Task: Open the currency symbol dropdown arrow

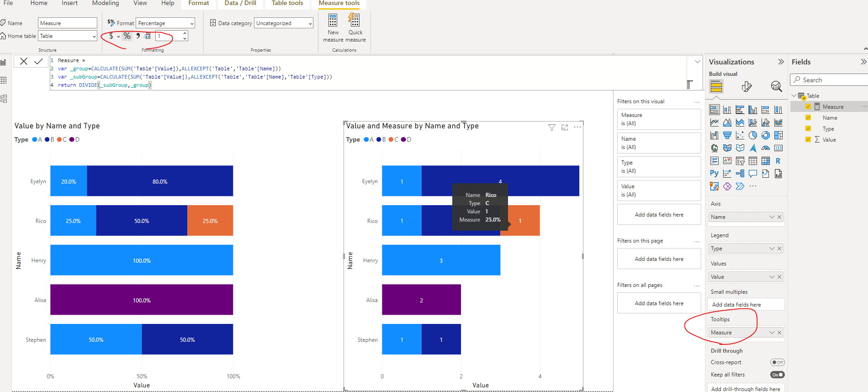Action: coord(118,37)
